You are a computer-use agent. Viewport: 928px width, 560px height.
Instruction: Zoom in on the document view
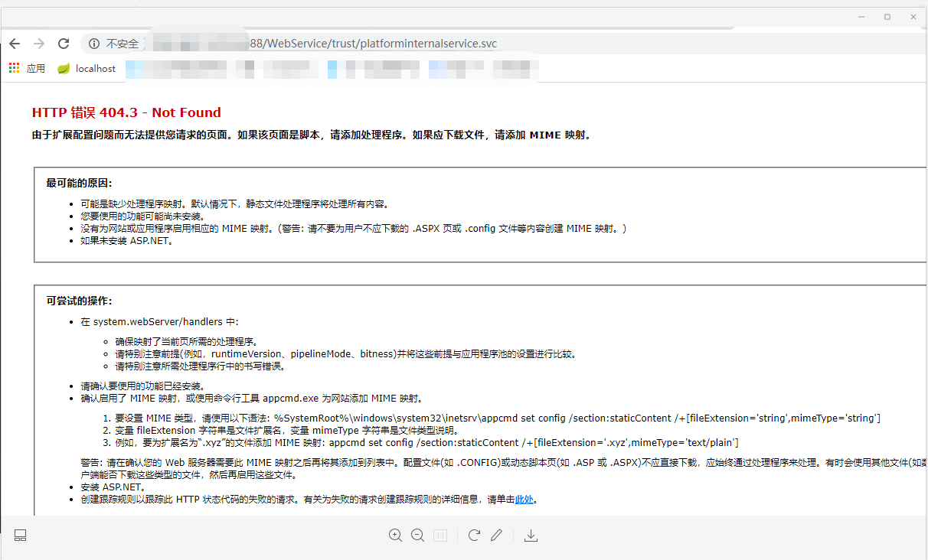[x=396, y=535]
